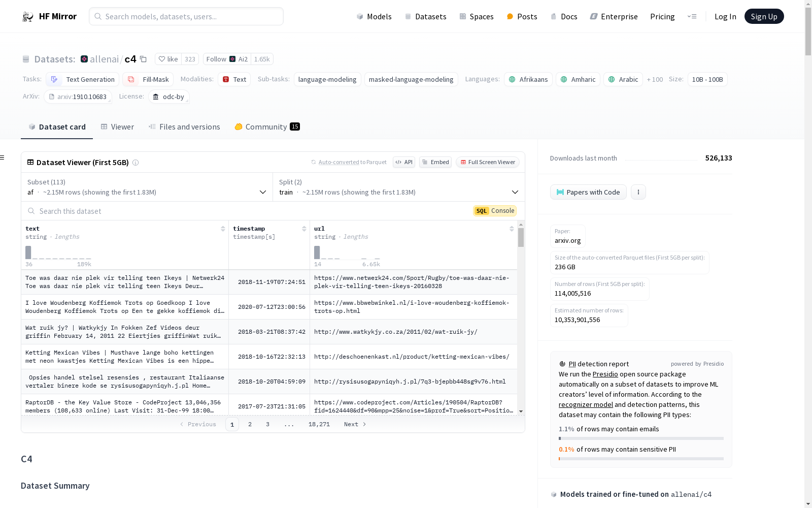Open the Embed button

(435, 162)
